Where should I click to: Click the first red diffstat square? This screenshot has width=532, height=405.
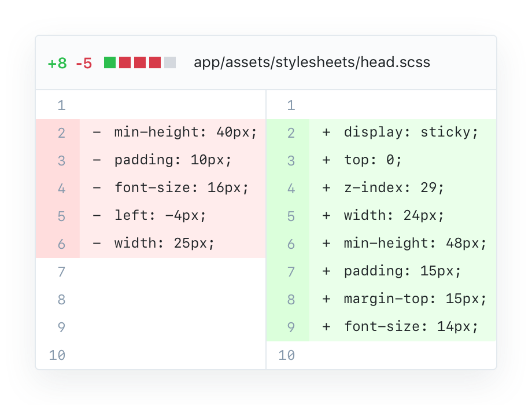tap(125, 62)
